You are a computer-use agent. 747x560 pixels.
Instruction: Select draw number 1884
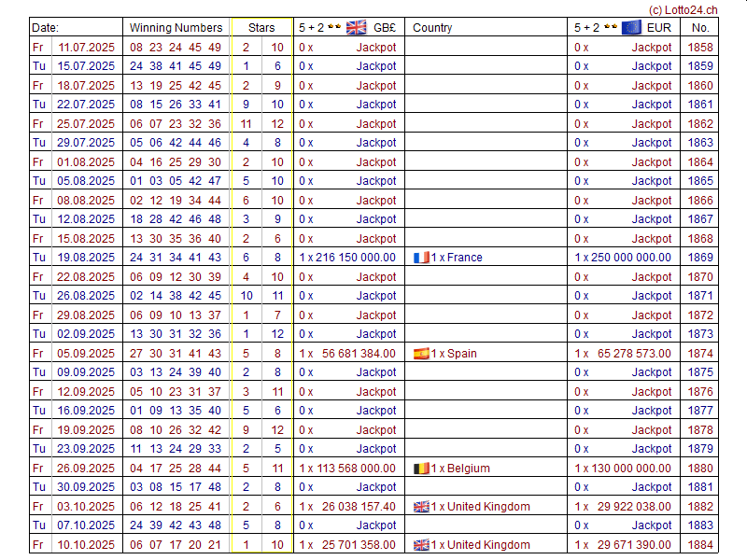(x=699, y=545)
